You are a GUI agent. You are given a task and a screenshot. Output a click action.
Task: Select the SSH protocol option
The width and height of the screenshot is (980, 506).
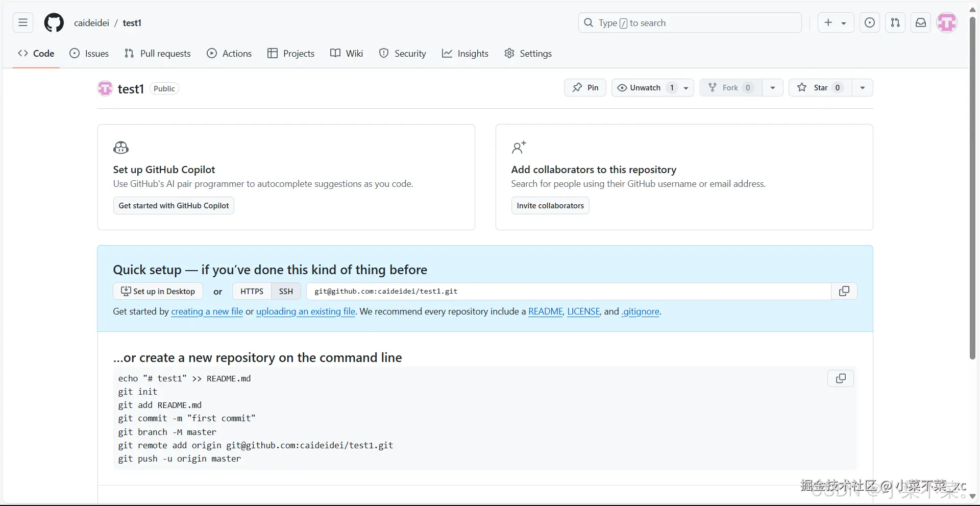click(286, 291)
